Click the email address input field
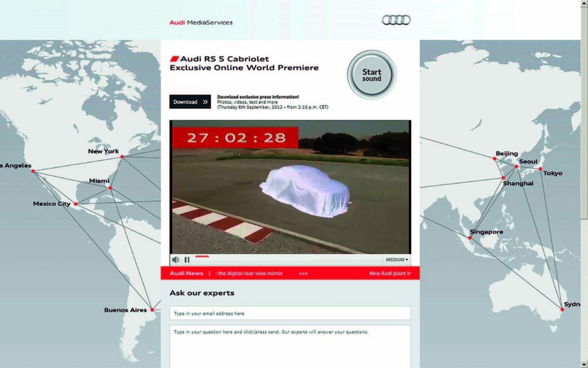The width and height of the screenshot is (588, 368). [290, 313]
